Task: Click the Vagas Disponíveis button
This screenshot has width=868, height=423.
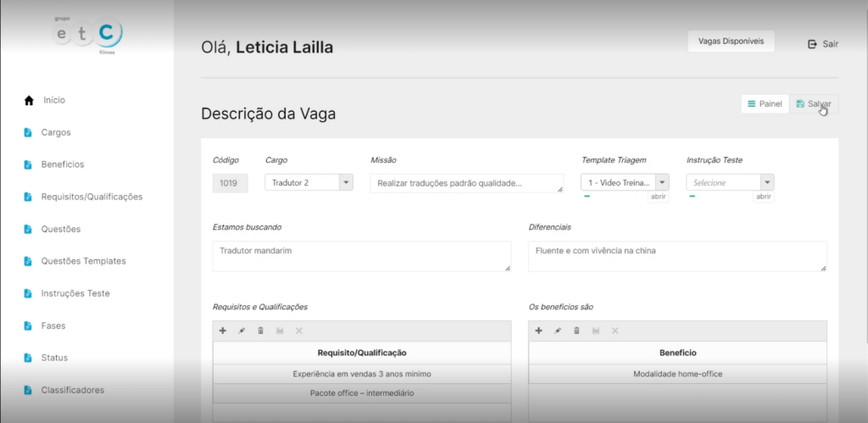Action: click(730, 41)
